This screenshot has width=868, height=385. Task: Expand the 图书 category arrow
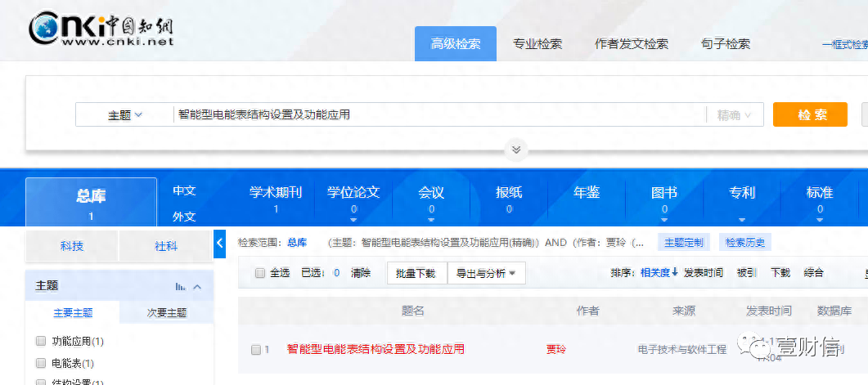point(664,220)
